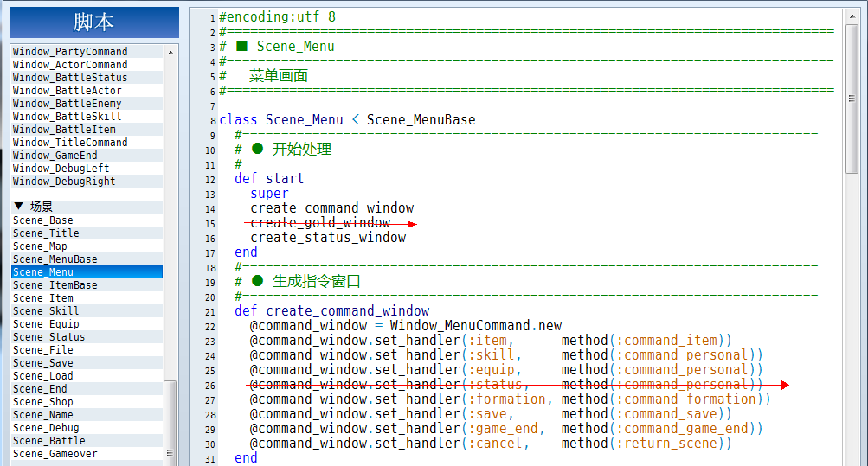The image size is (868, 466).
Task: Select Window_BattleActor script
Action: coord(87,91)
